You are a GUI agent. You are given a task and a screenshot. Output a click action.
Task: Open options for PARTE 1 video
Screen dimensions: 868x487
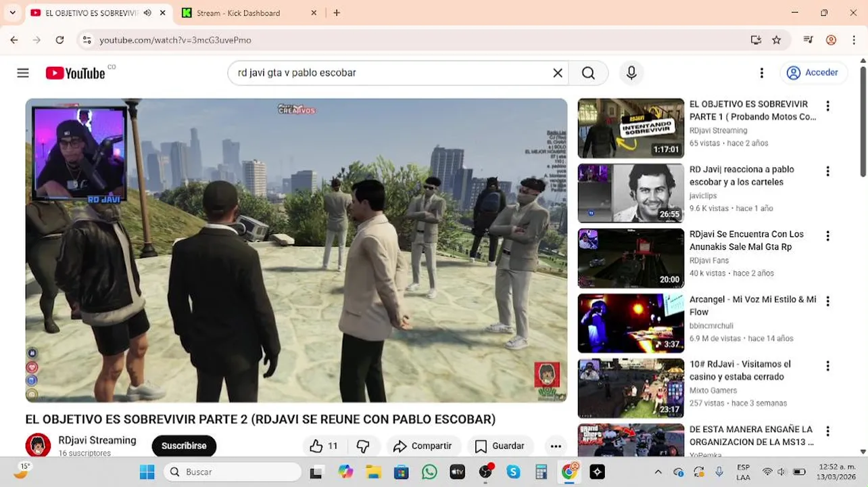tap(827, 106)
